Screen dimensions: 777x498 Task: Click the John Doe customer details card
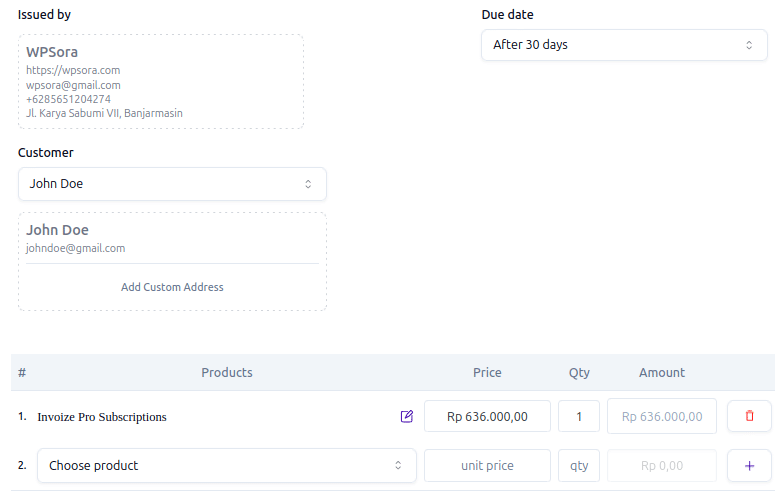click(172, 238)
